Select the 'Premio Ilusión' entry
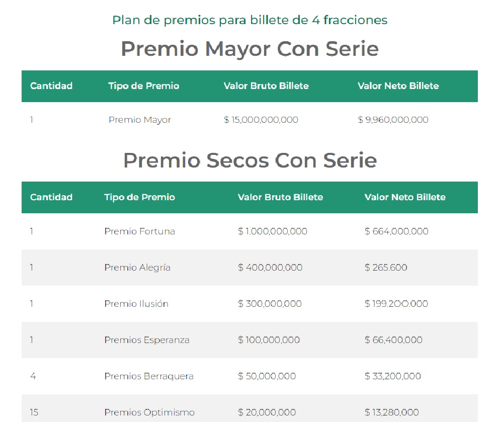The image size is (504, 422). coord(136,304)
